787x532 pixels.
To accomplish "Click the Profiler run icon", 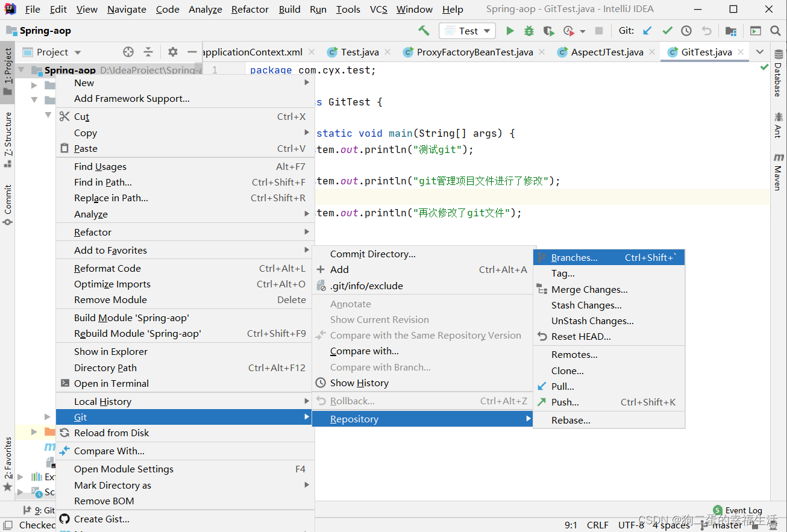I will click(568, 31).
